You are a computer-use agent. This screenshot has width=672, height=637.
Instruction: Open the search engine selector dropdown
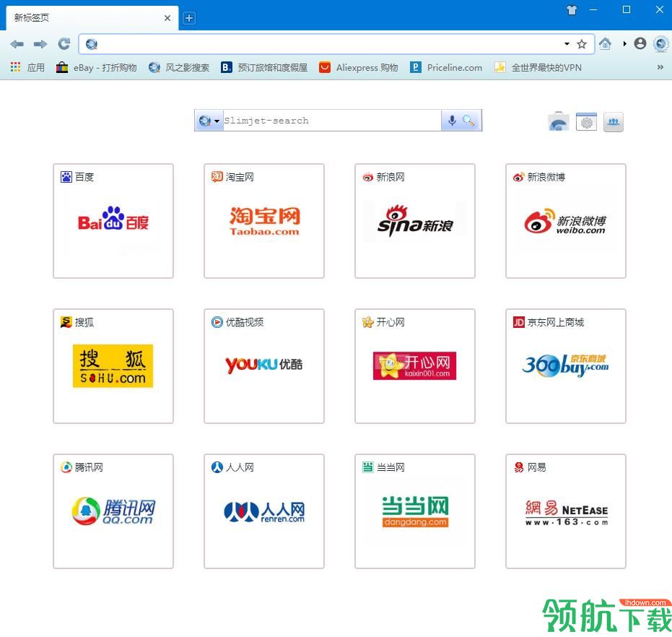tap(209, 121)
